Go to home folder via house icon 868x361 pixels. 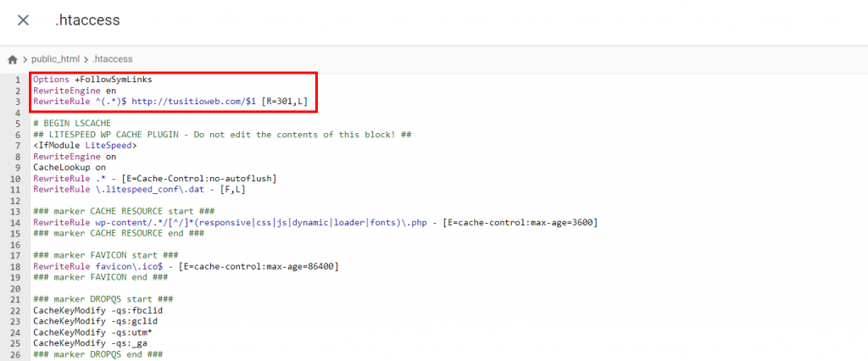pos(12,58)
